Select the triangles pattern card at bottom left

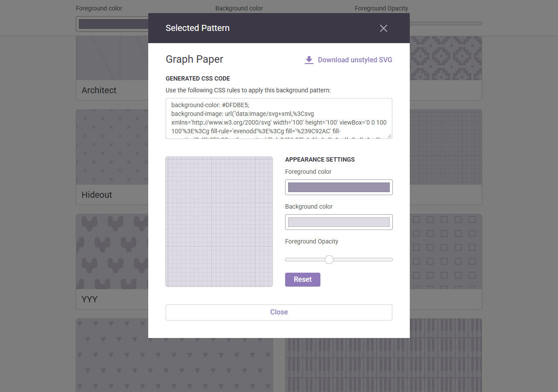coord(174,355)
